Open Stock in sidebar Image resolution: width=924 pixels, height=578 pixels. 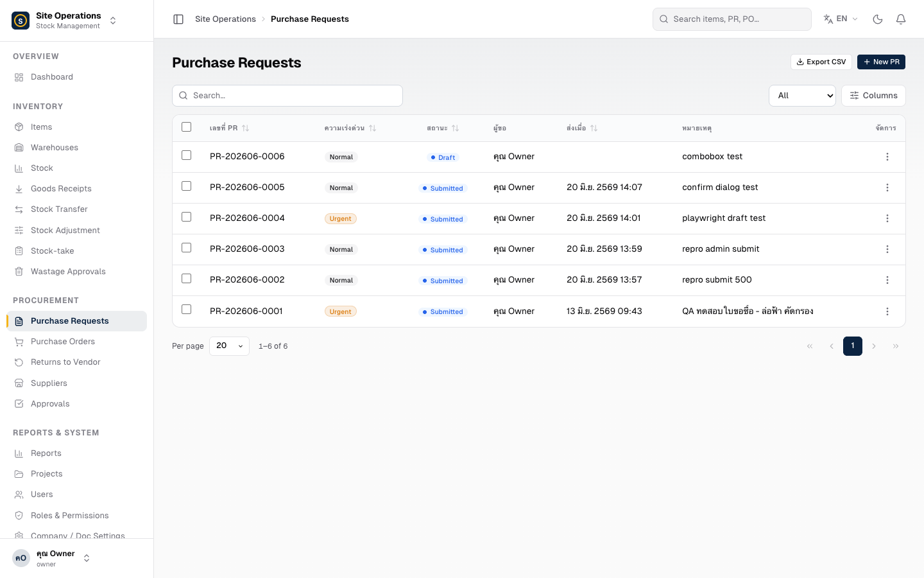tap(76, 168)
